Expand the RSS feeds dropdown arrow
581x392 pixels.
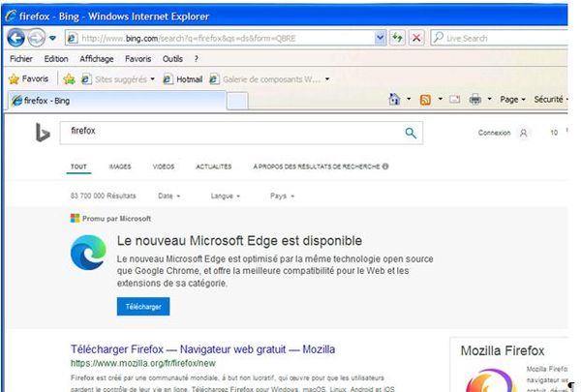click(441, 99)
